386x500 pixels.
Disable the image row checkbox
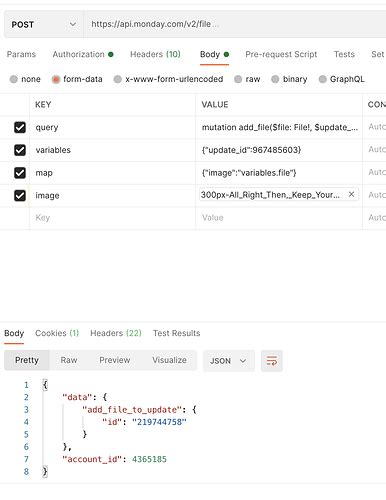pos(20,195)
